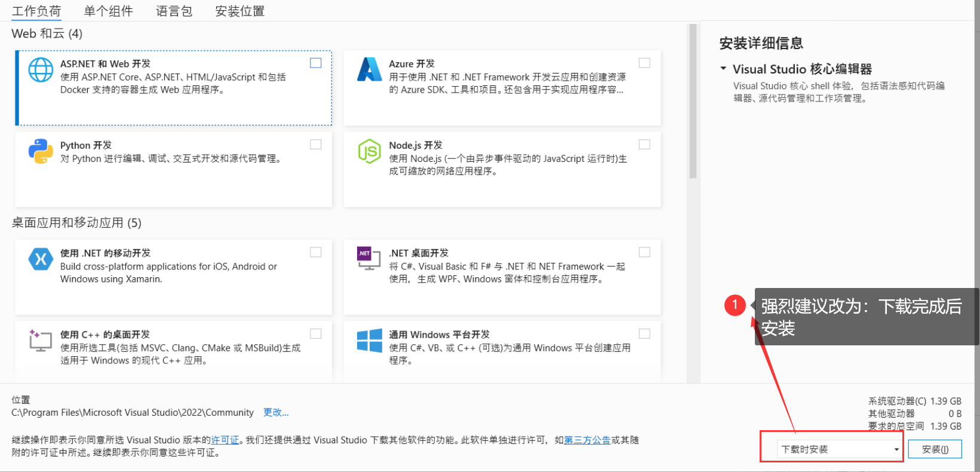Check the Python 开发 workload checkbox
The image size is (980, 472).
(x=316, y=145)
